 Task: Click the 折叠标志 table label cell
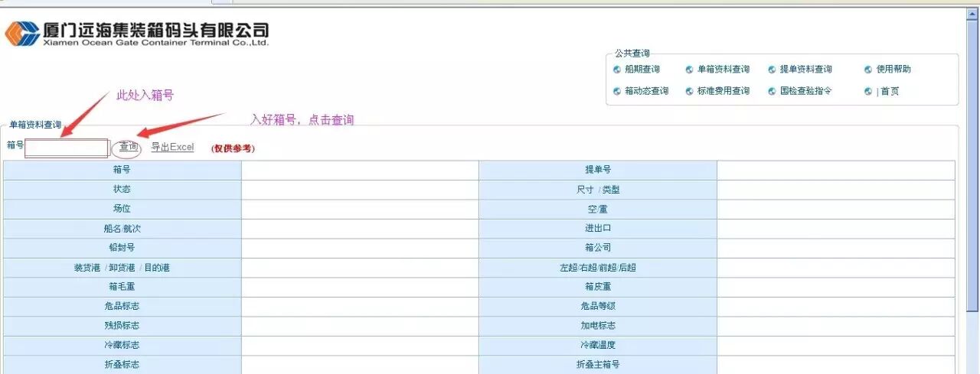click(122, 365)
